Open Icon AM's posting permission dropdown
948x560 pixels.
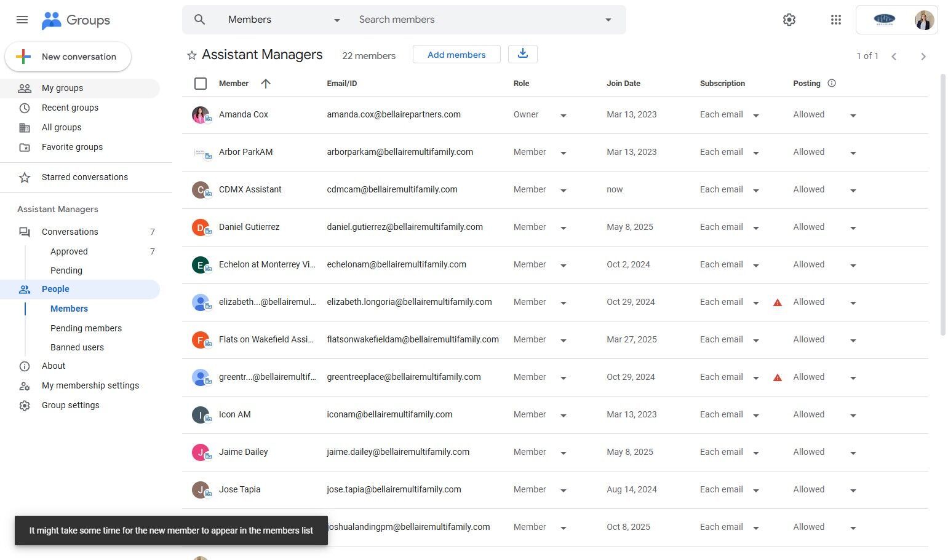[853, 416]
